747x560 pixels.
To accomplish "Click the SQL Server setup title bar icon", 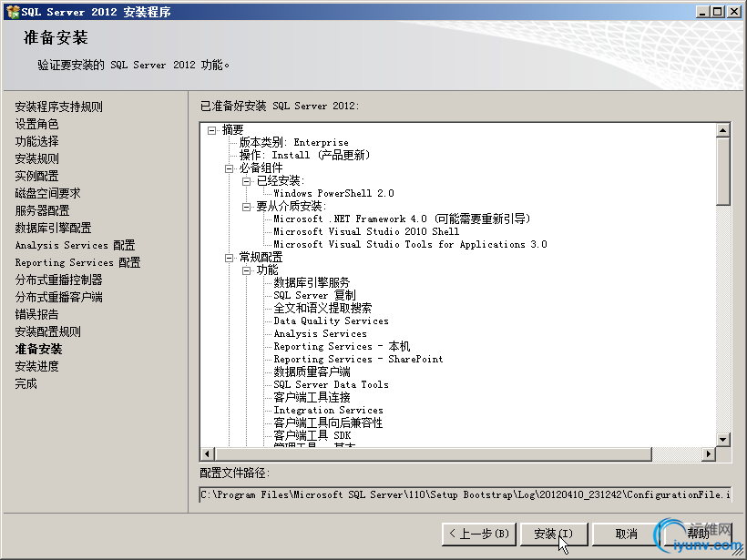I will (13, 12).
